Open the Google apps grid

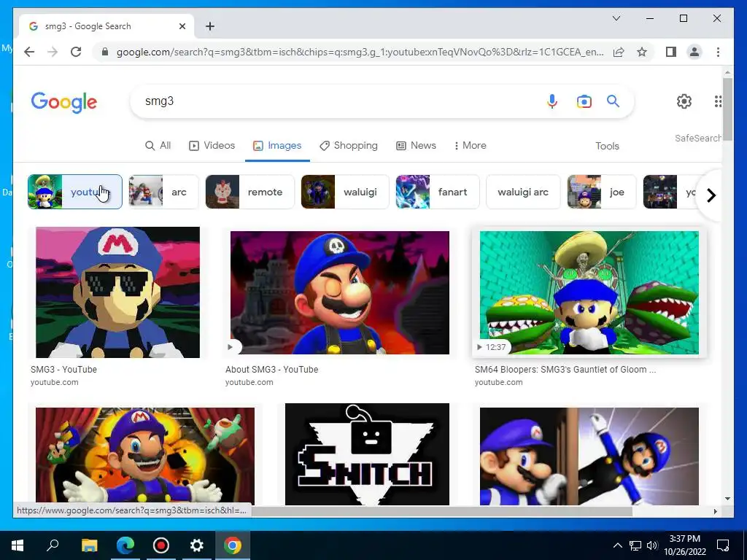718,101
